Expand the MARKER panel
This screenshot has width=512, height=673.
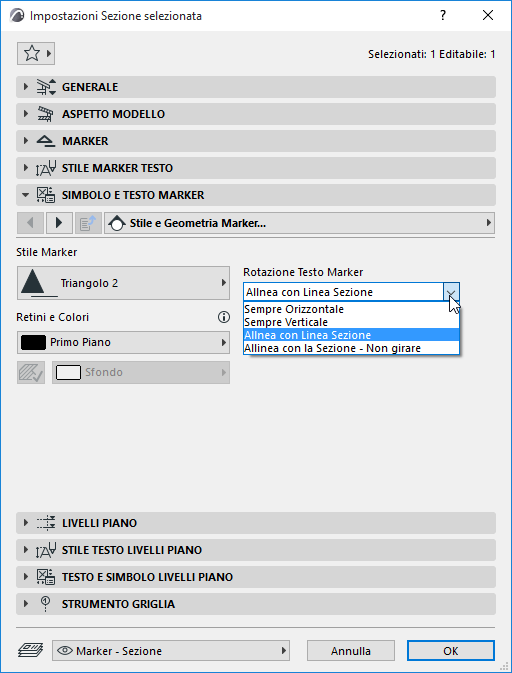click(x=256, y=141)
